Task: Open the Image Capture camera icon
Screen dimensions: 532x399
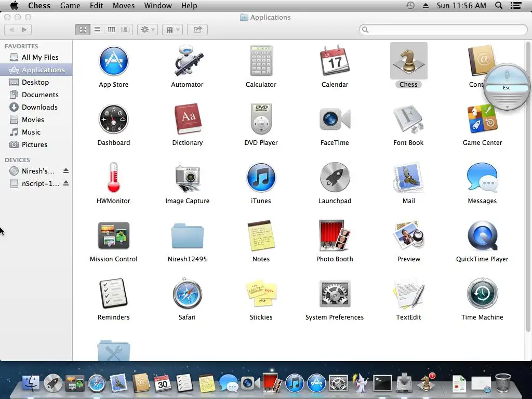Action: pos(187,178)
